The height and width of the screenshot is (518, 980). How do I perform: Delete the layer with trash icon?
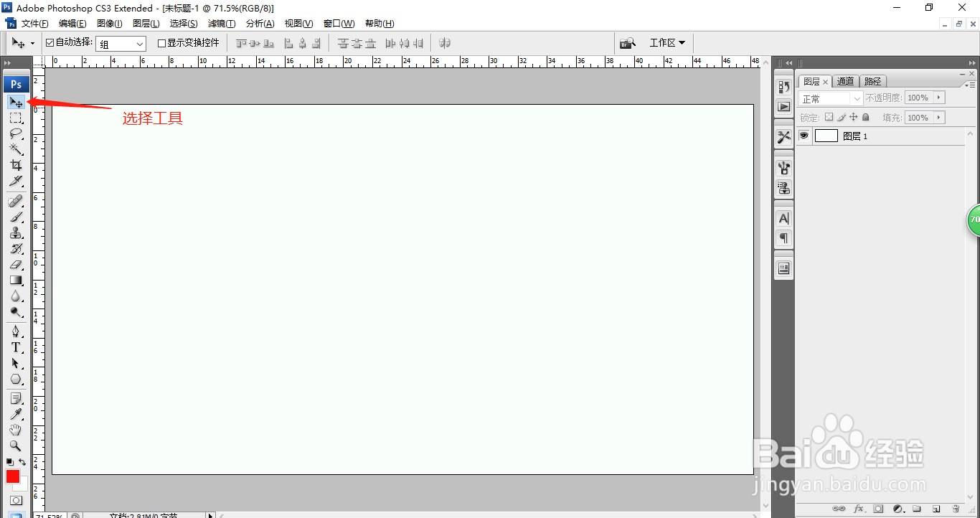pos(956,509)
